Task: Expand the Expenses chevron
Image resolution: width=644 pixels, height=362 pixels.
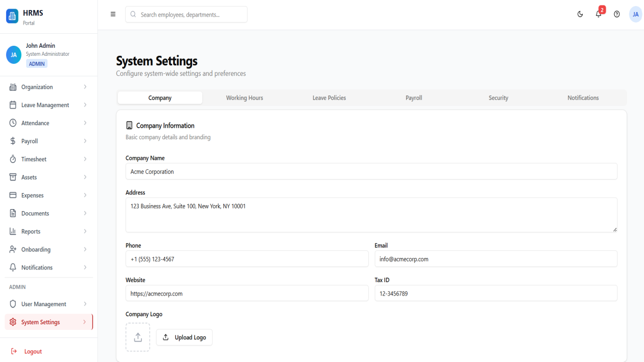Action: [85, 196]
